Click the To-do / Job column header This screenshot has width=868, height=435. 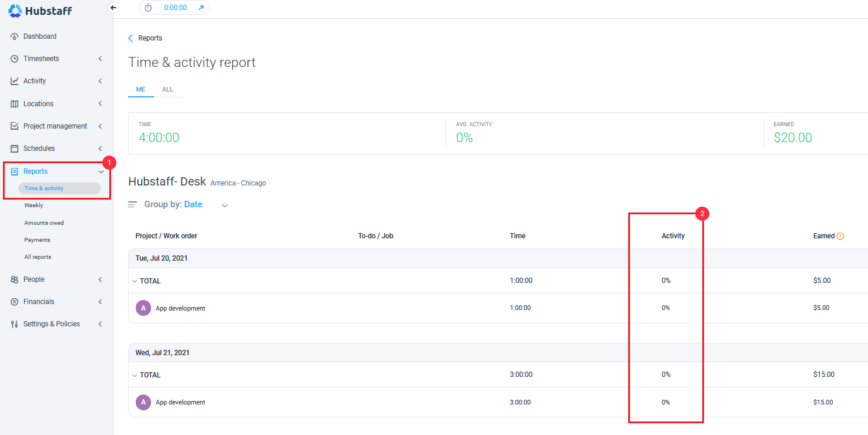pyautogui.click(x=376, y=236)
